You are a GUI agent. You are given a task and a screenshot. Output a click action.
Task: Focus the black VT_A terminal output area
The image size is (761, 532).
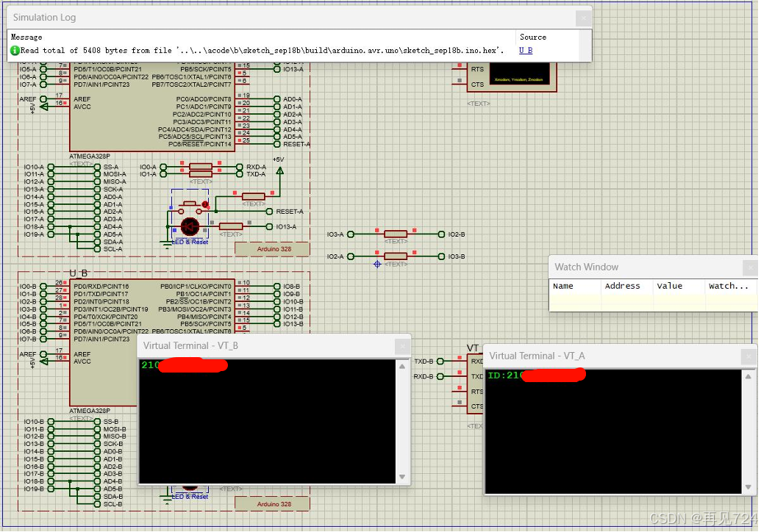pos(613,431)
